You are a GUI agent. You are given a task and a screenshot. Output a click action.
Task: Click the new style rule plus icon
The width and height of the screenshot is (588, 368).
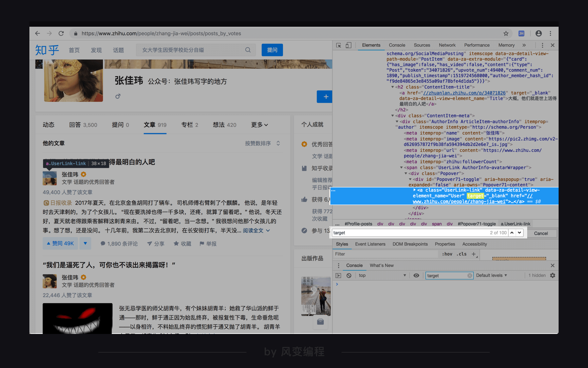pos(473,254)
